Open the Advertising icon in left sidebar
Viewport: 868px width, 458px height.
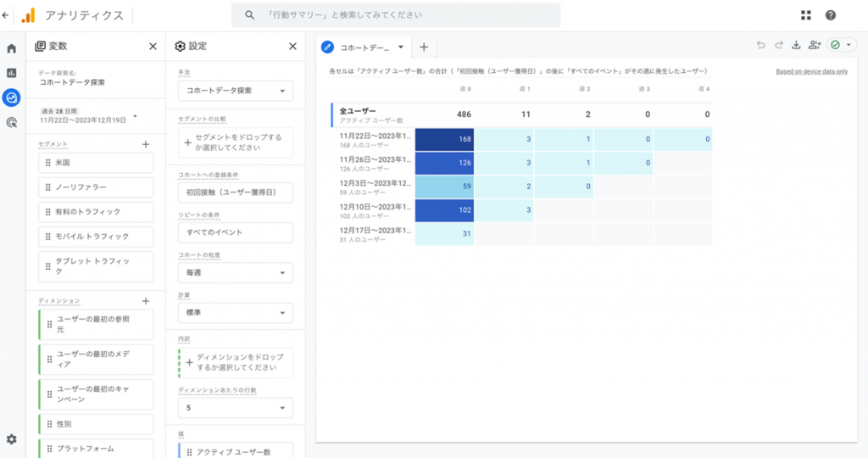tap(11, 122)
